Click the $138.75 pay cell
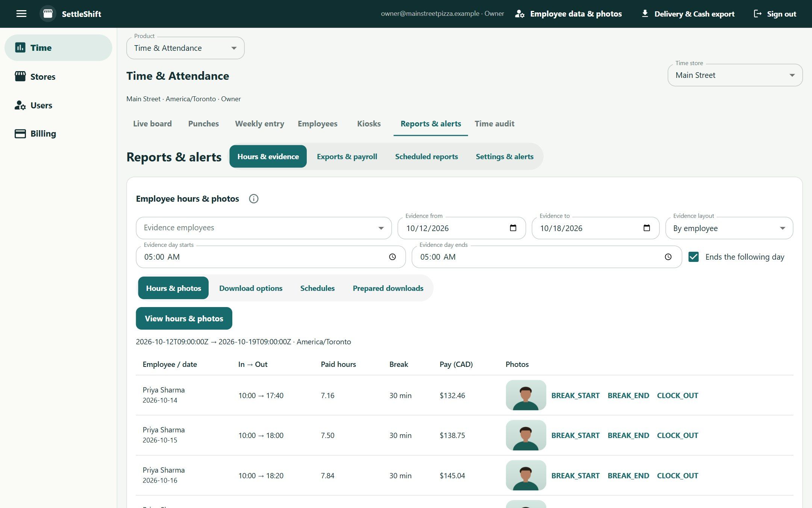 452,435
